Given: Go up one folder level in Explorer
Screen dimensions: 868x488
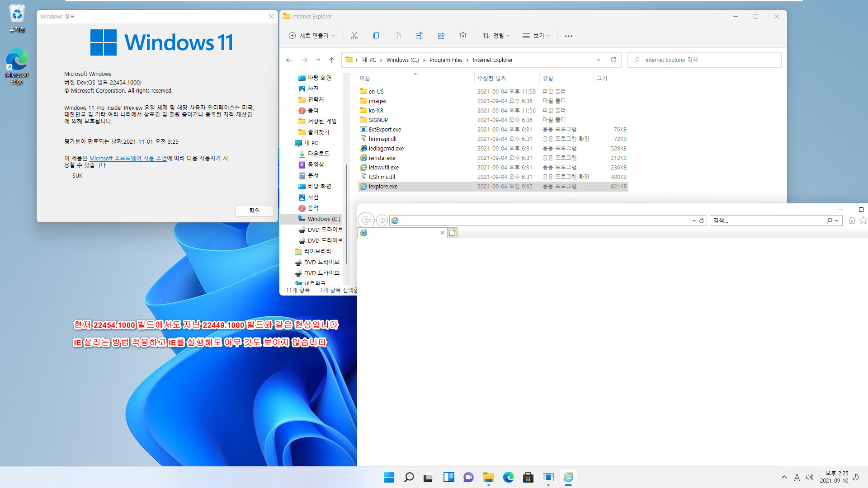Looking at the screenshot, I should coord(331,60).
